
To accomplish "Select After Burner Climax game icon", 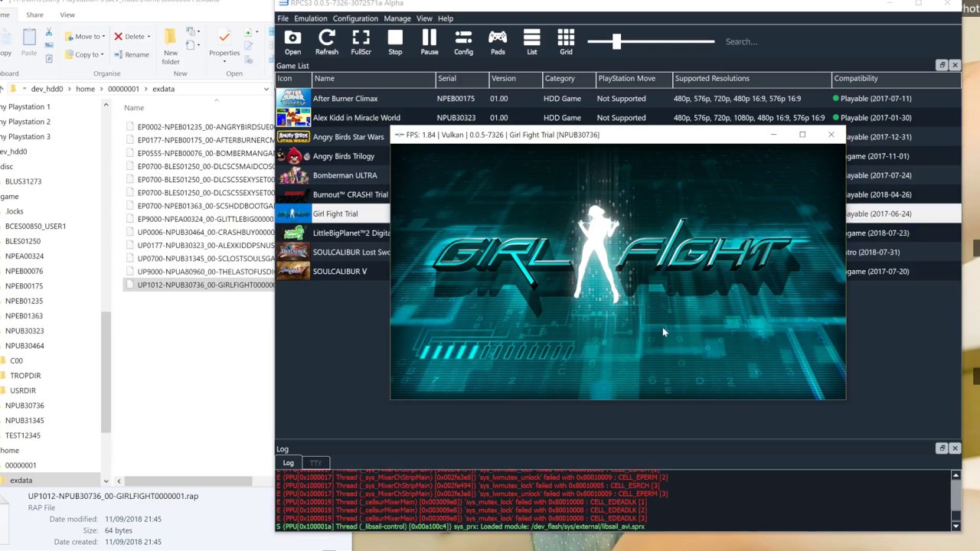I will [x=293, y=99].
